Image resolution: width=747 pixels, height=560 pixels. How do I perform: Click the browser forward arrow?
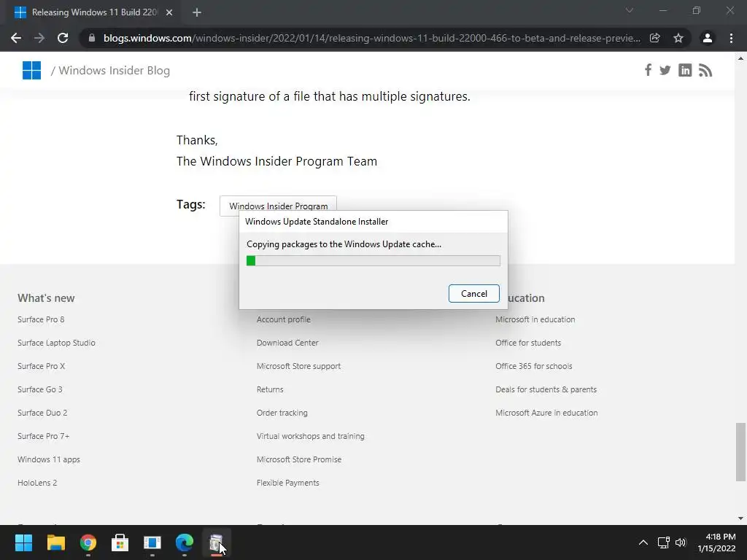coord(39,38)
